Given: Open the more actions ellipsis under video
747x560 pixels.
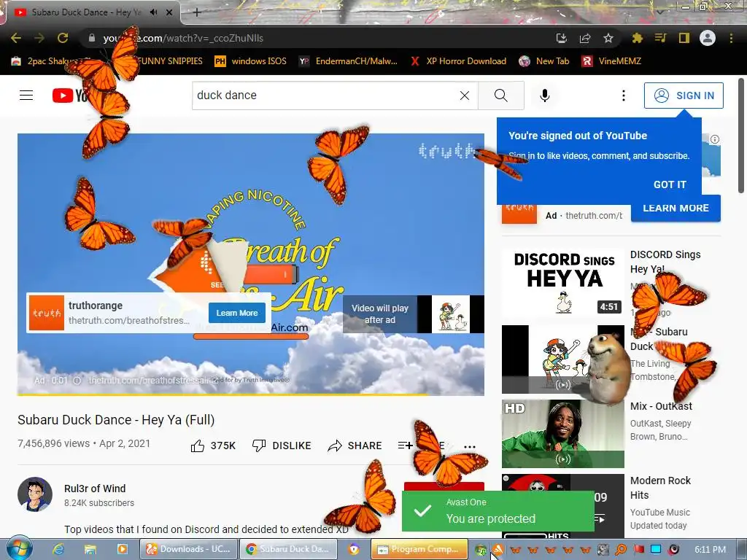Looking at the screenshot, I should click(469, 447).
